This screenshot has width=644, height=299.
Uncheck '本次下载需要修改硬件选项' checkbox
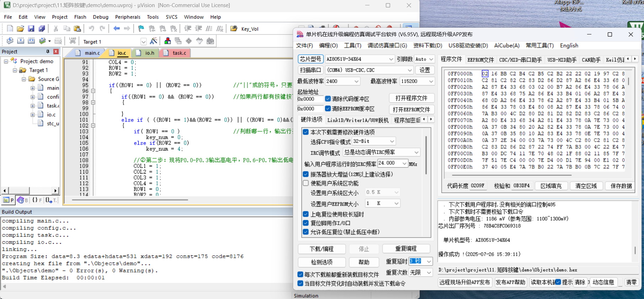(305, 132)
